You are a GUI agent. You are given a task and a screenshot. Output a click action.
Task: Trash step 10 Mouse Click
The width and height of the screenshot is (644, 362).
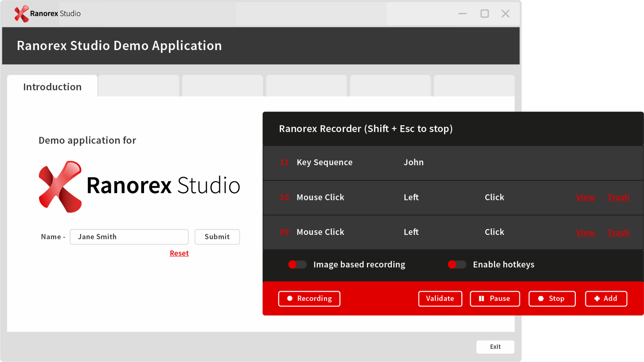618,197
